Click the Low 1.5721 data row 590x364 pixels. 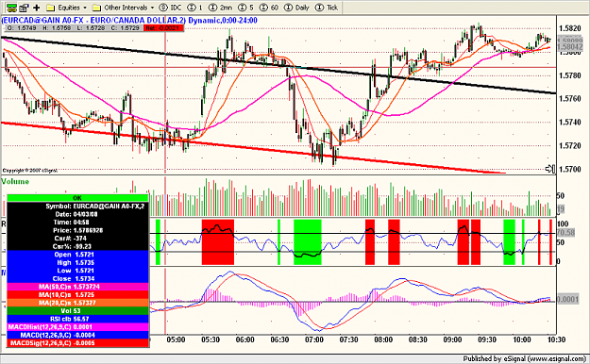pyautogui.click(x=77, y=271)
